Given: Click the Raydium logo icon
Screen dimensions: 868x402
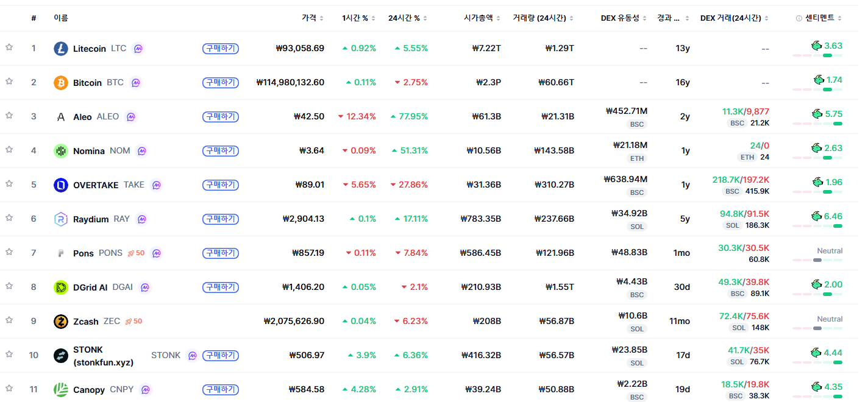Looking at the screenshot, I should [61, 219].
